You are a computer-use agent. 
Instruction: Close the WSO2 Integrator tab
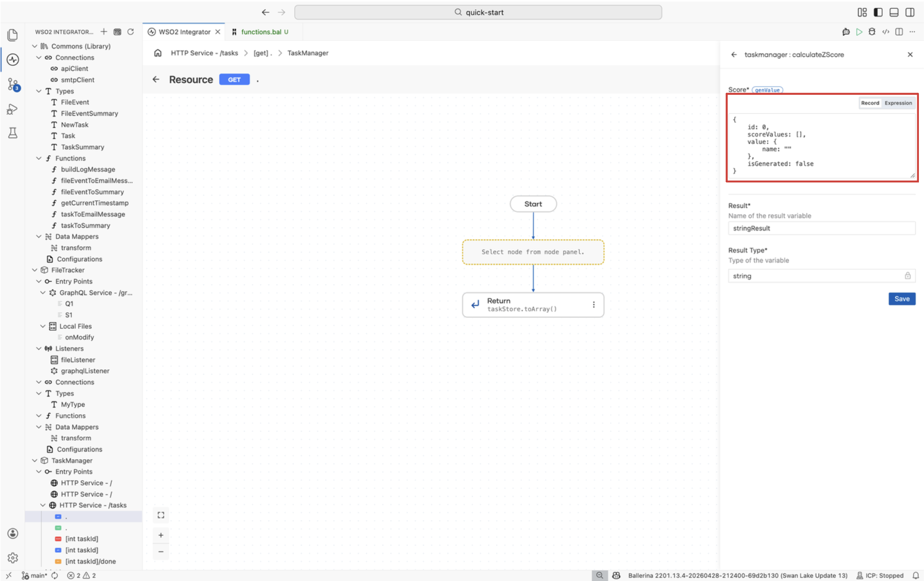point(218,32)
